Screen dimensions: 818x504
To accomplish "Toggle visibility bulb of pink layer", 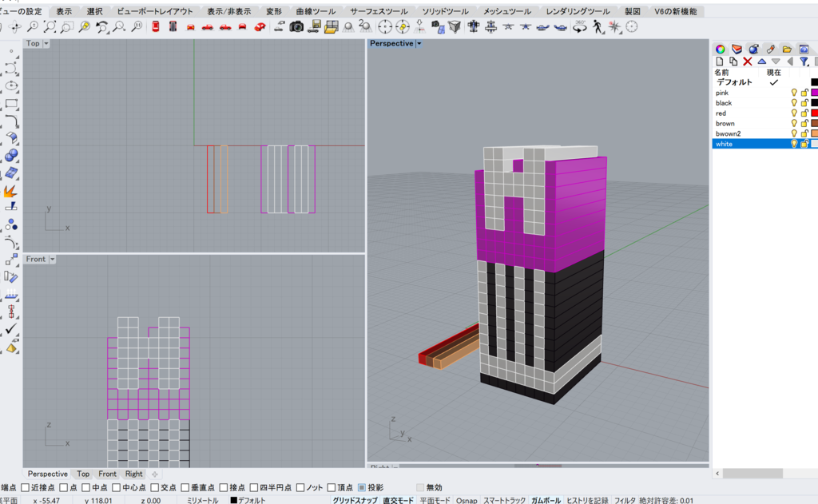I will point(794,93).
